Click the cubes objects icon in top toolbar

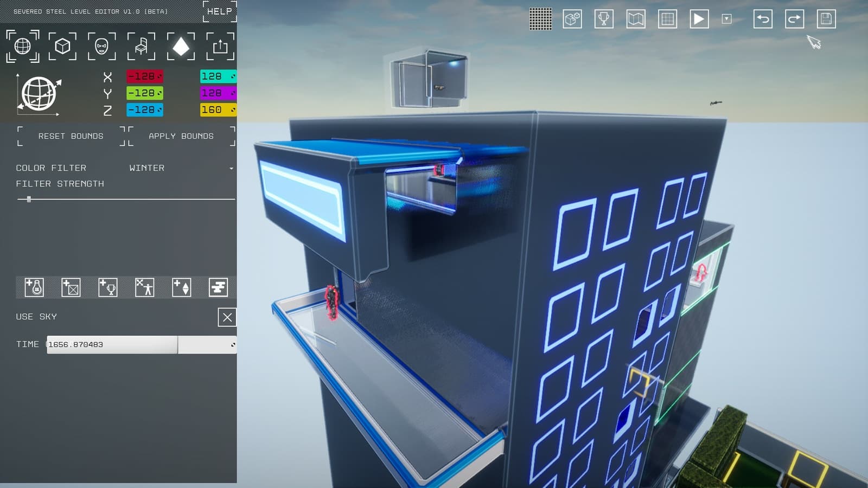(572, 19)
